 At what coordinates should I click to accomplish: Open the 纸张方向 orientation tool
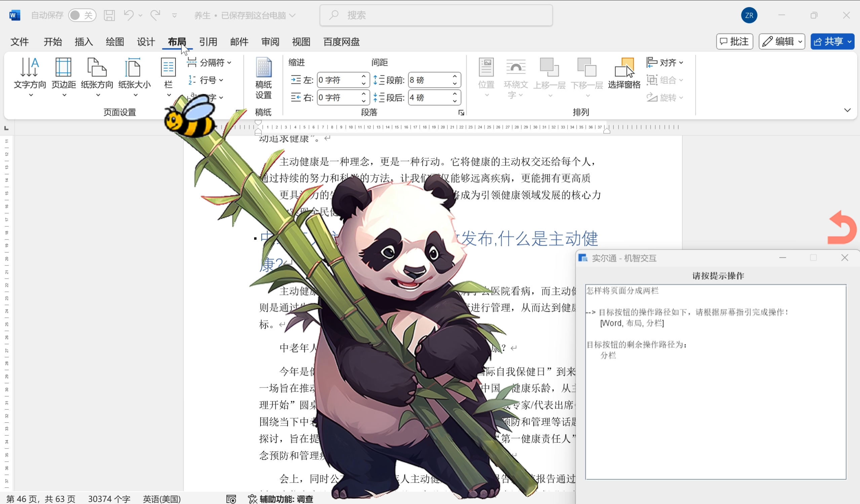point(97,77)
